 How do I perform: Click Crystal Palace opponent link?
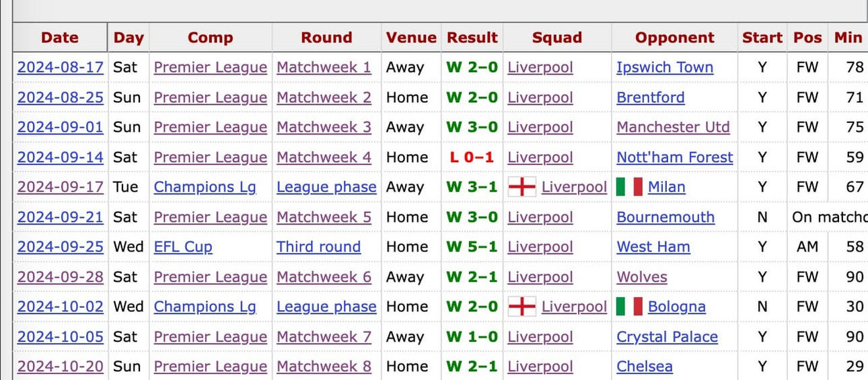pyautogui.click(x=667, y=337)
